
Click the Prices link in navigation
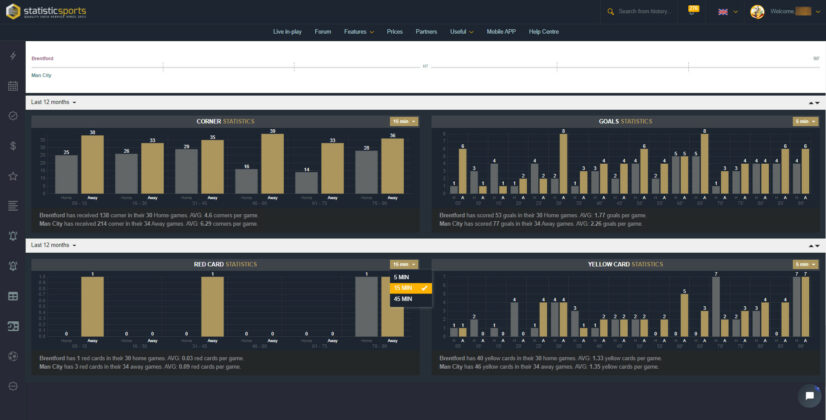(395, 32)
